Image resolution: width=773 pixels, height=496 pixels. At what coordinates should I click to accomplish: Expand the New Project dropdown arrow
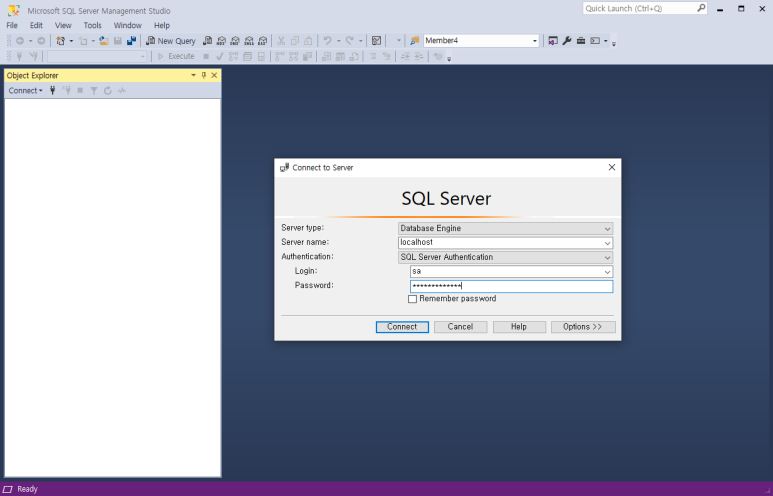click(71, 41)
